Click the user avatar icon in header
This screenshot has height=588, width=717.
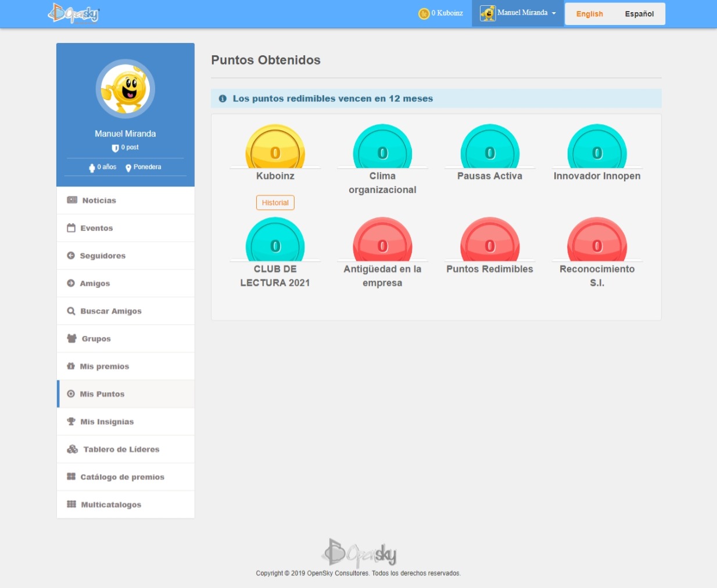pyautogui.click(x=487, y=13)
